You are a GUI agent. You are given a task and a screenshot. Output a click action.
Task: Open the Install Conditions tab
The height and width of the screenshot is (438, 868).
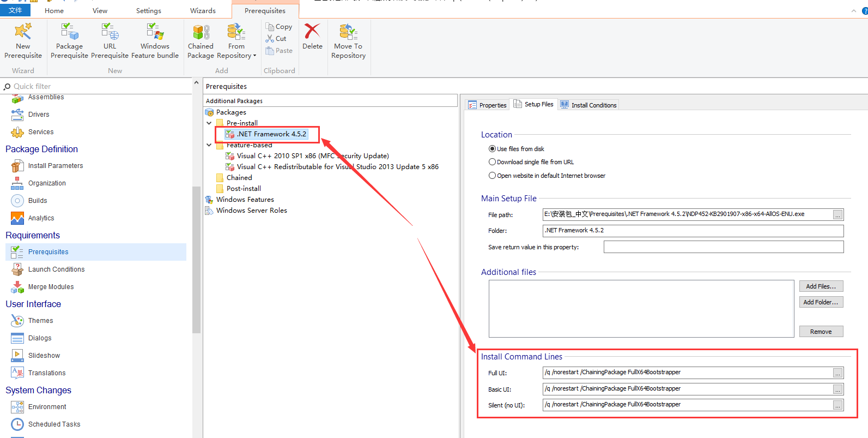tap(588, 105)
